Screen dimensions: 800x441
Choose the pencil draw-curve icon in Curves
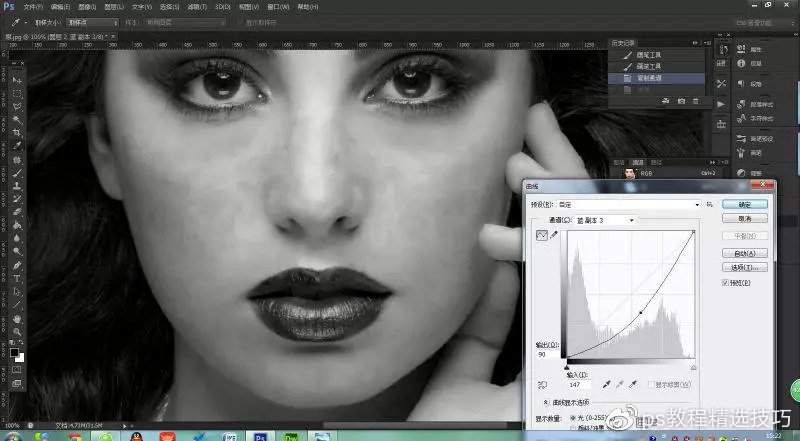point(554,234)
